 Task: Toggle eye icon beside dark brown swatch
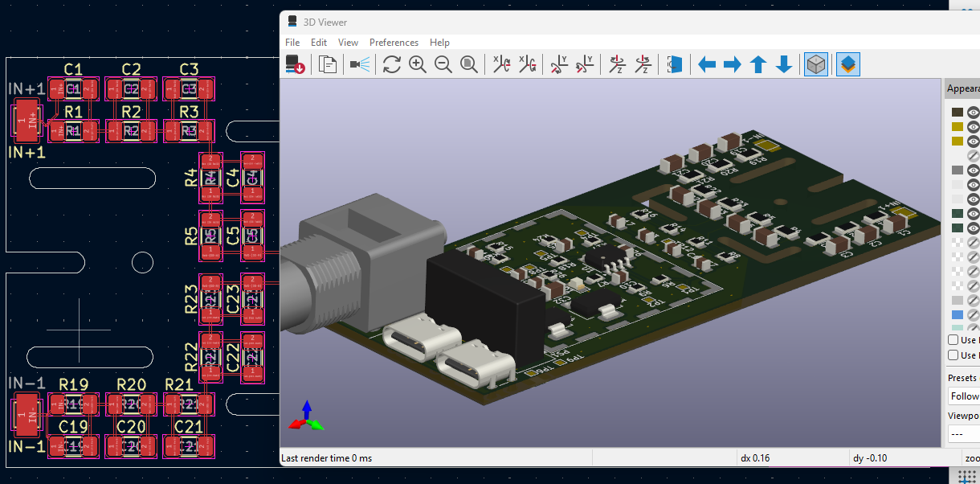(973, 113)
